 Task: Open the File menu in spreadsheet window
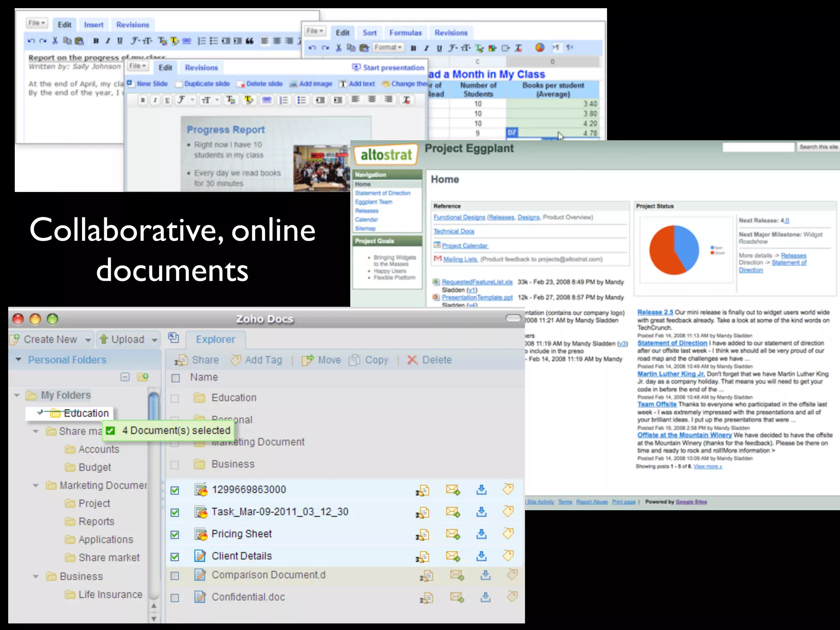point(315,31)
